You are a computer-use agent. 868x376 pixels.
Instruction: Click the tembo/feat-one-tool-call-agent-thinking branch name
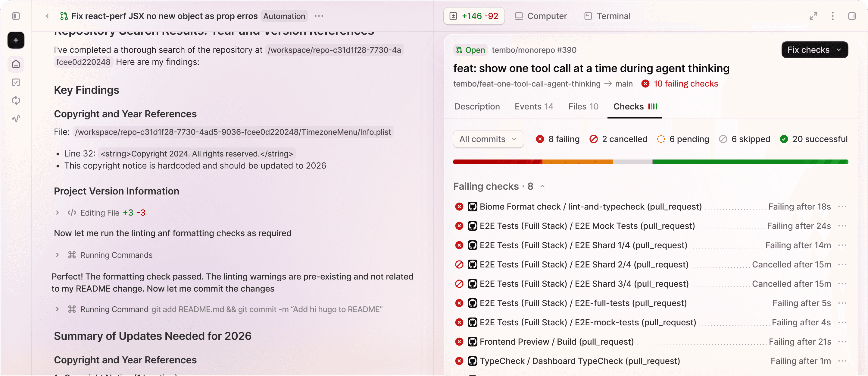pos(527,84)
